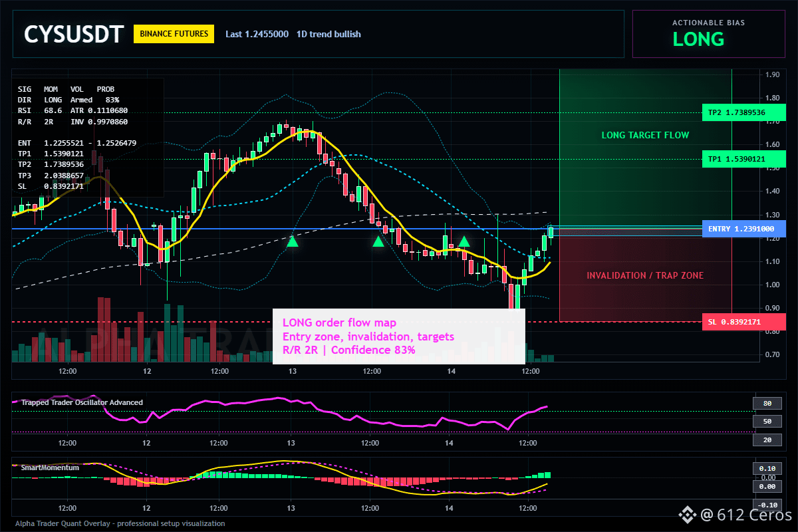The image size is (798, 532).
Task: Click the green LONG actionable bias text
Action: point(698,39)
